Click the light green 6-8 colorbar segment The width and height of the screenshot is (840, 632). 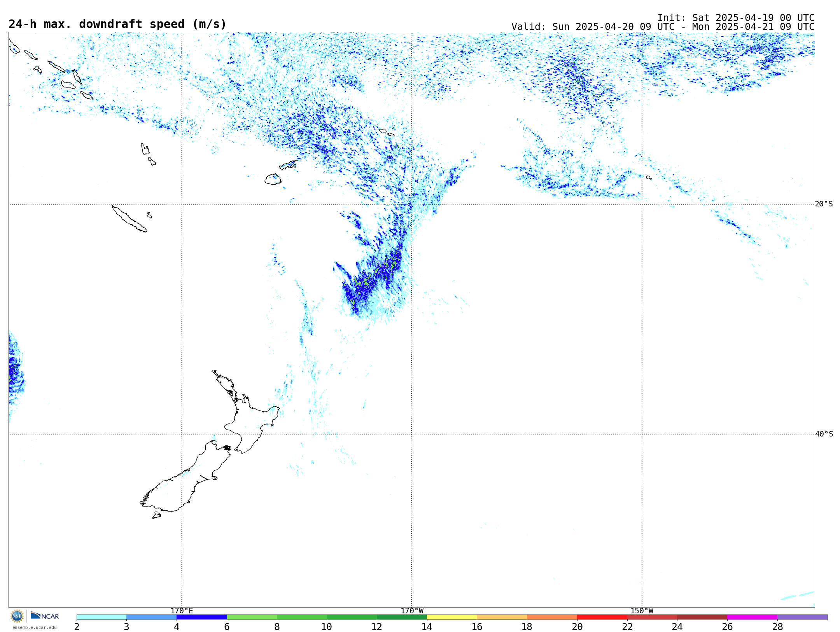click(252, 617)
